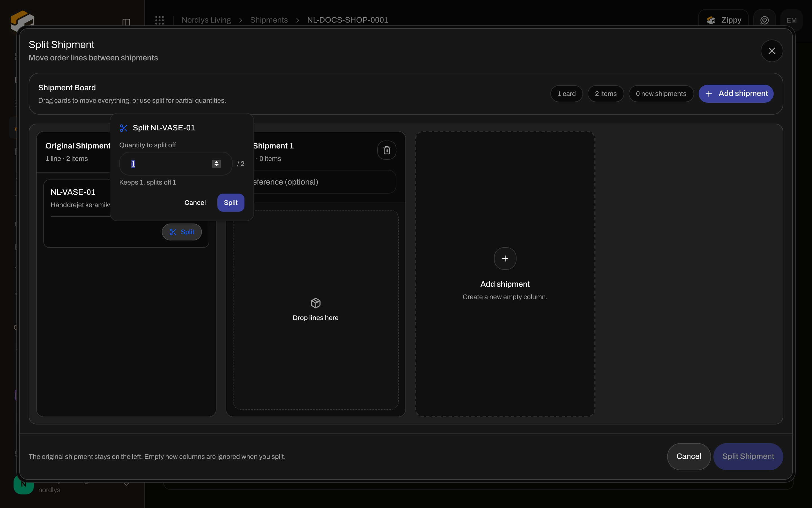The width and height of the screenshot is (812, 508).
Task: Click the 2 items badge
Action: click(606, 94)
